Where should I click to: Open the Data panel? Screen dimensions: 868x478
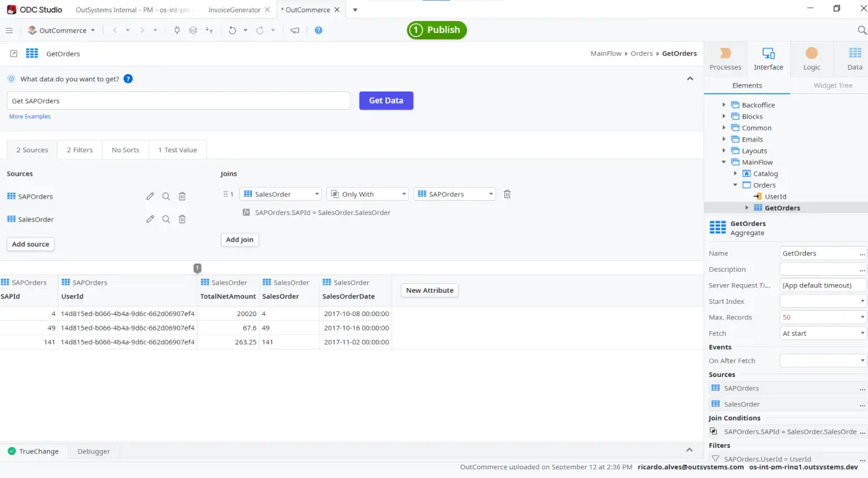coord(854,58)
